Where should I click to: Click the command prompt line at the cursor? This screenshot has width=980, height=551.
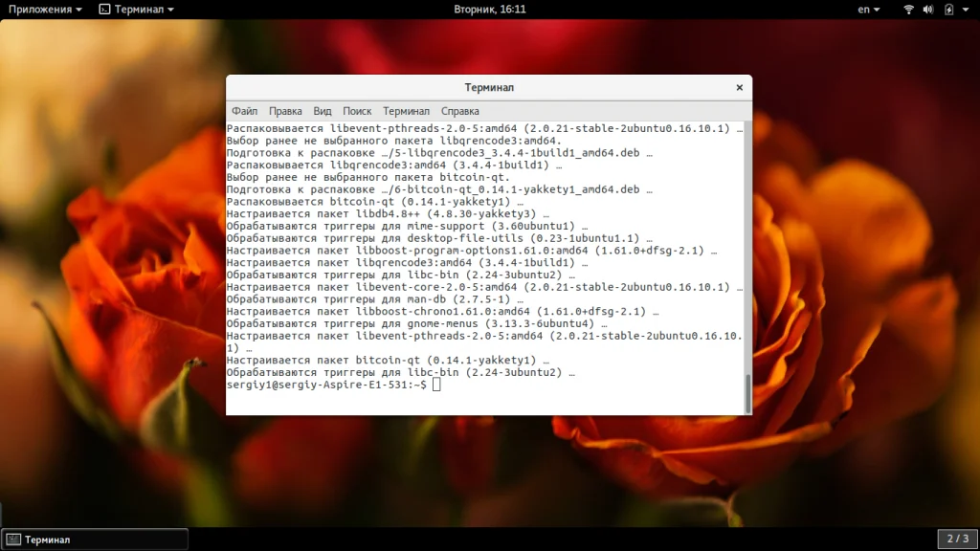[x=436, y=385]
